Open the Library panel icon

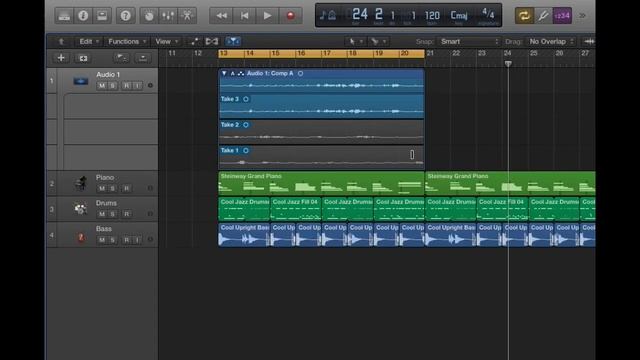coord(64,16)
